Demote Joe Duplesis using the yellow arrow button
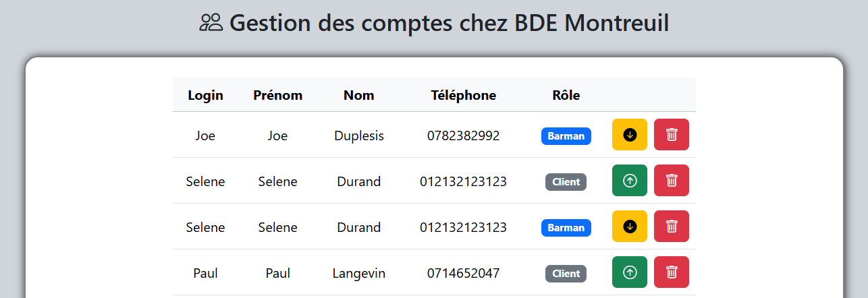 (x=629, y=135)
